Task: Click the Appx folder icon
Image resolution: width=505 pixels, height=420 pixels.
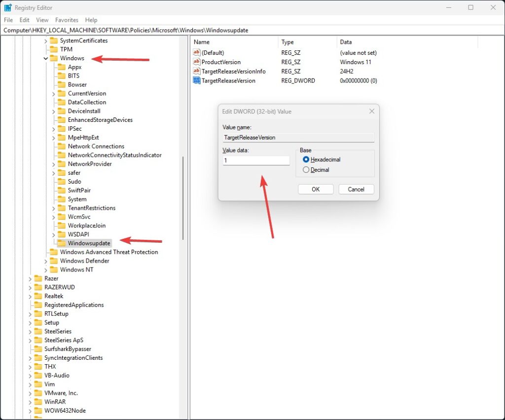Action: point(62,67)
